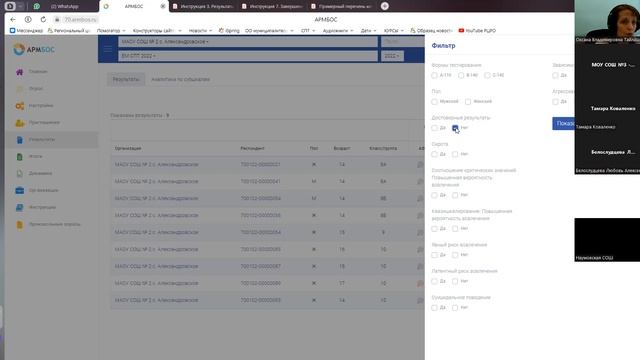Check the Женский gender option
640x360 pixels.
coord(468,102)
